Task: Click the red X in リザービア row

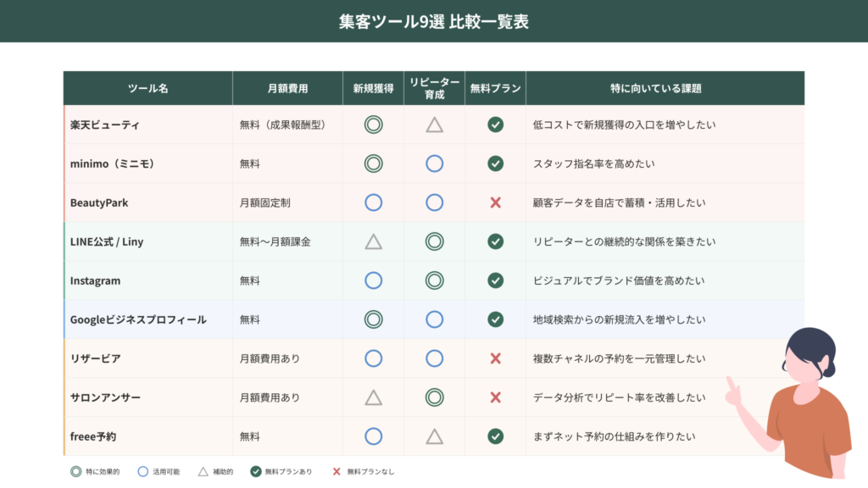Action: 496,358
